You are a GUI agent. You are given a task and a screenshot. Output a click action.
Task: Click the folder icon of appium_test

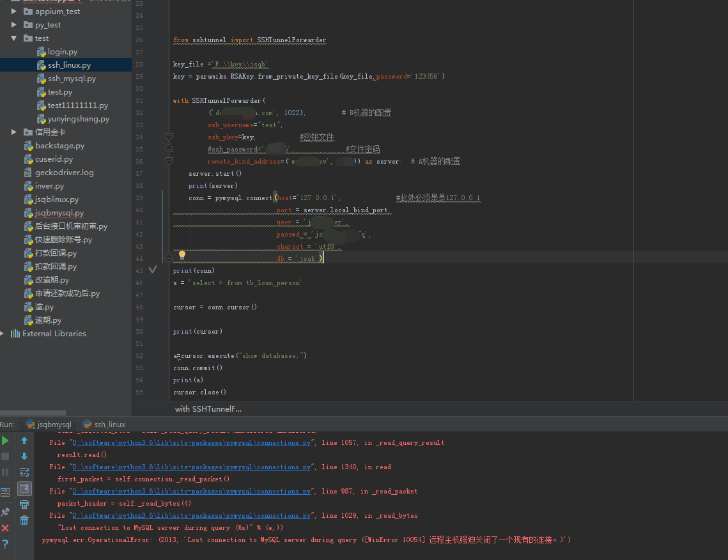tap(28, 11)
